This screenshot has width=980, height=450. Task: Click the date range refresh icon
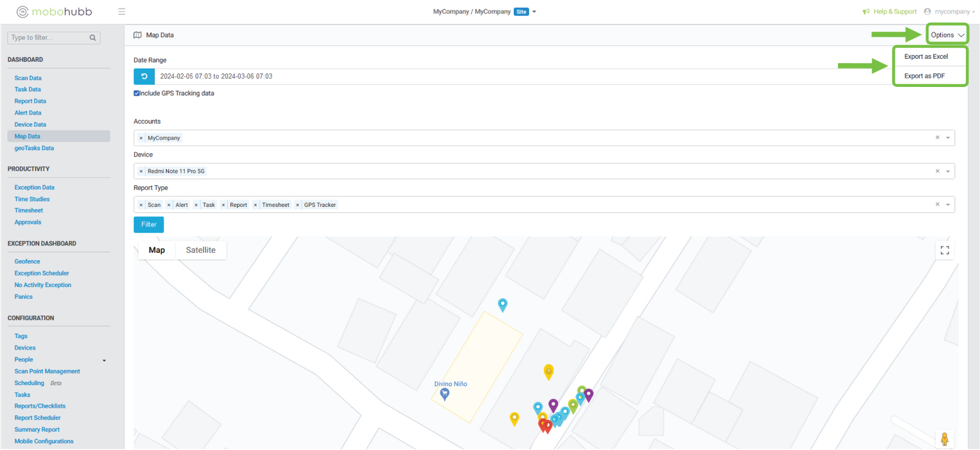click(x=144, y=77)
